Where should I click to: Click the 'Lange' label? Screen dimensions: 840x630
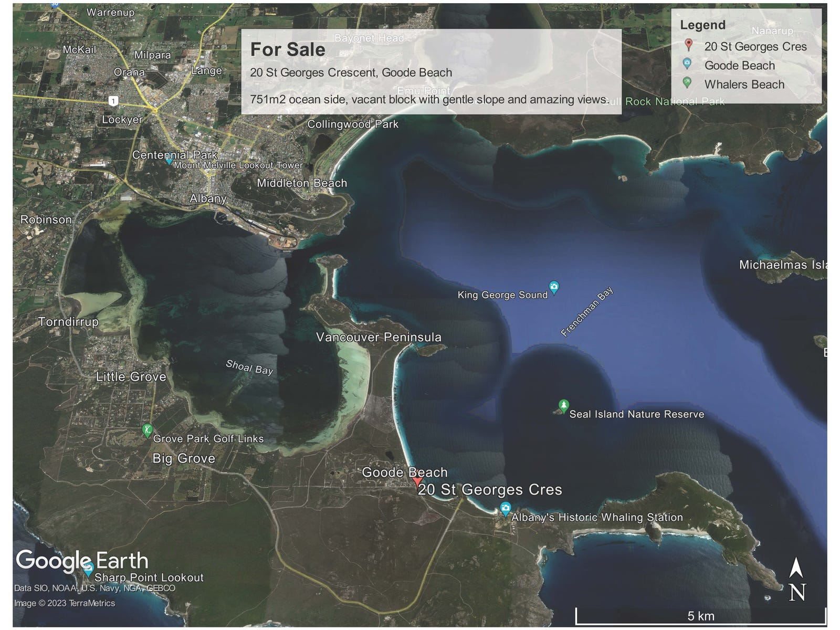(x=206, y=70)
